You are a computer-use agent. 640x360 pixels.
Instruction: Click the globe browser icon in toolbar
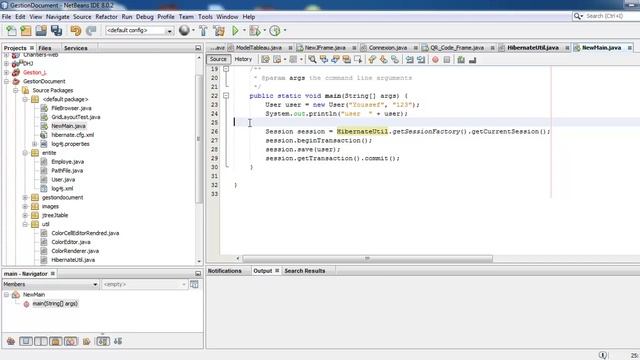184,30
